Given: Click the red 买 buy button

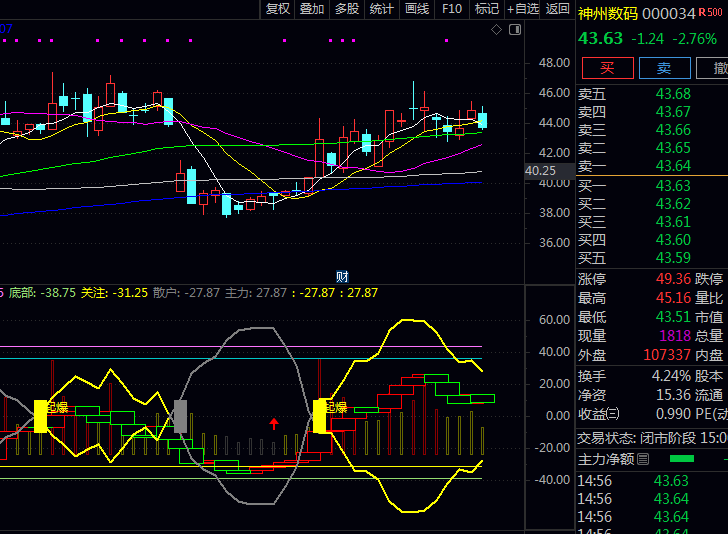Looking at the screenshot, I should click(x=607, y=68).
